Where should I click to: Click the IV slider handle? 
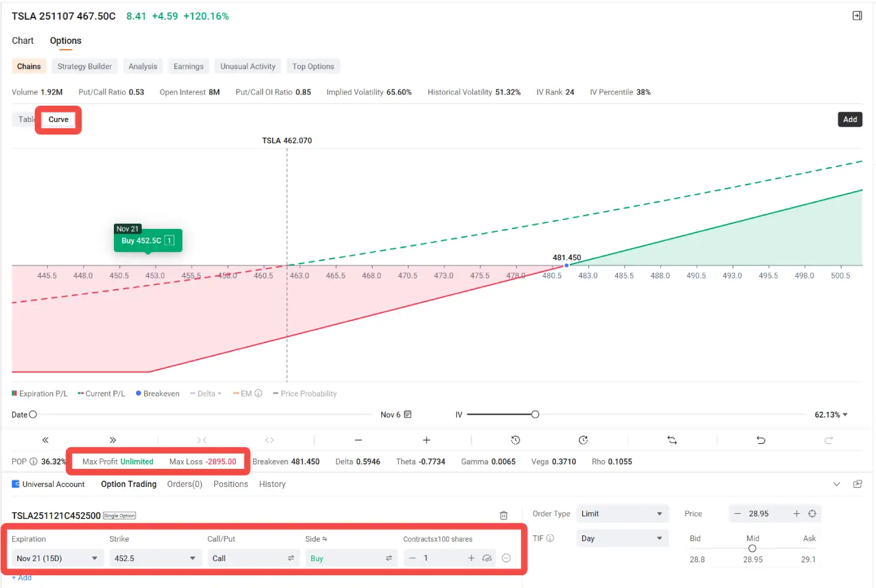(x=535, y=415)
